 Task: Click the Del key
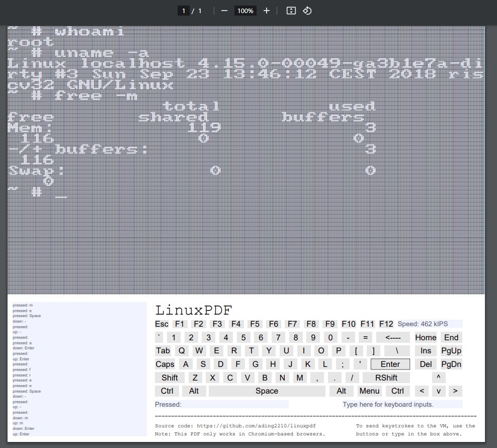[x=426, y=364]
